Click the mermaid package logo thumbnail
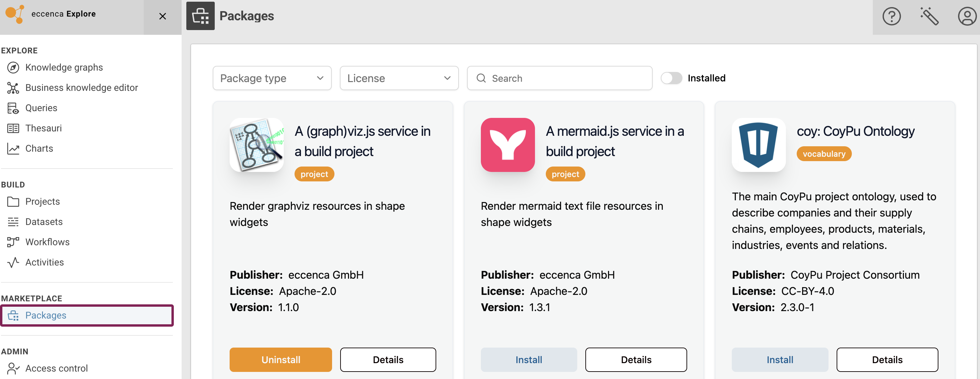Image resolution: width=980 pixels, height=379 pixels. coord(508,145)
